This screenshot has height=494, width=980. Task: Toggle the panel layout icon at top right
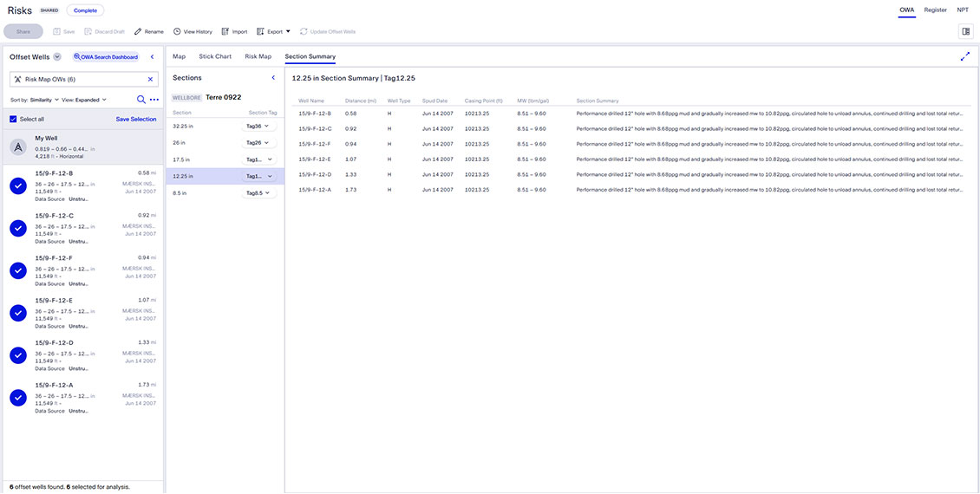click(x=965, y=31)
